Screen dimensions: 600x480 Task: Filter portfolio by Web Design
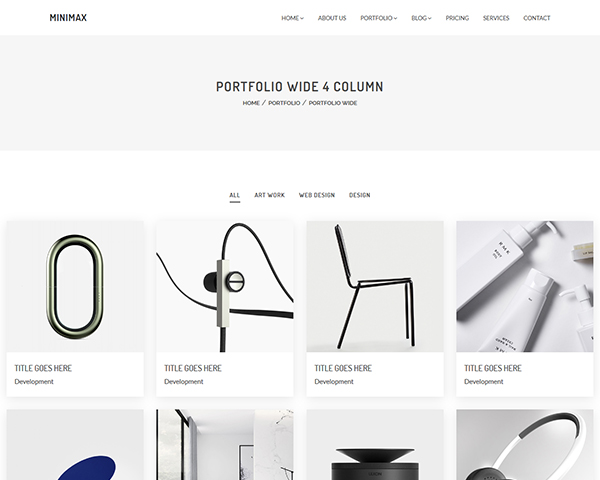click(x=316, y=195)
